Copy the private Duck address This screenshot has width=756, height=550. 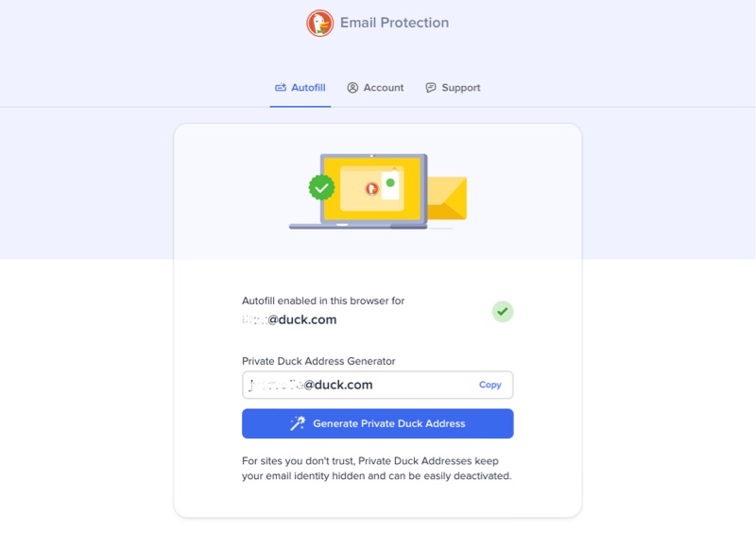coord(490,385)
